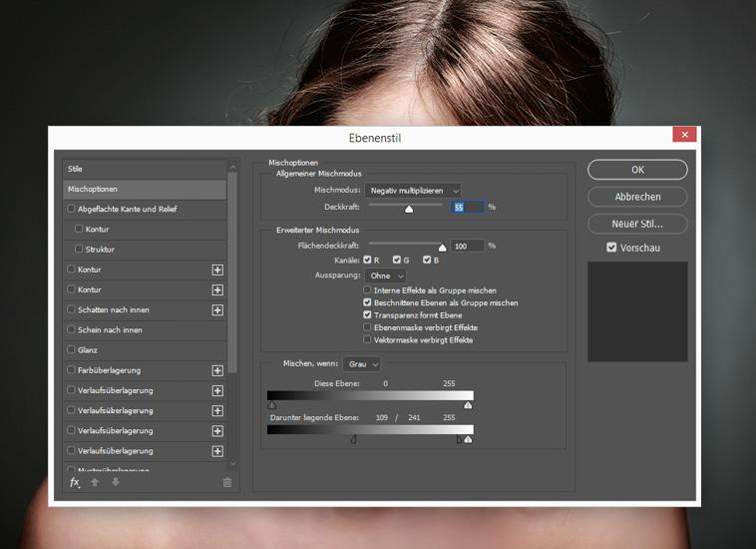The width and height of the screenshot is (756, 549).
Task: Click the style preview thumbnail below Vorschau
Action: pyautogui.click(x=637, y=311)
